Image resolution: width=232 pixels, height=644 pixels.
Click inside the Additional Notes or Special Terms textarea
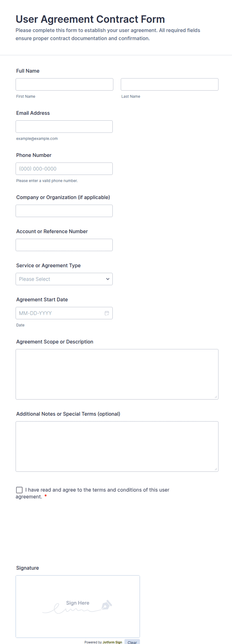[117, 447]
